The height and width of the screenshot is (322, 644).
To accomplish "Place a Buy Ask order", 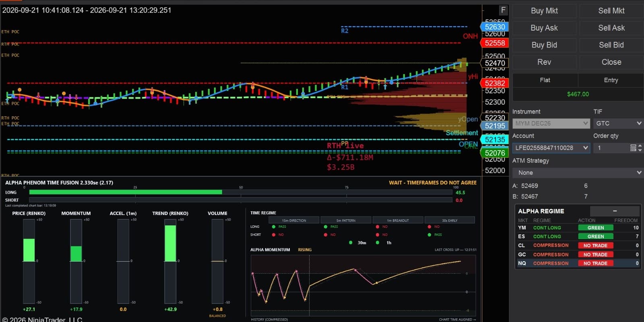I will (x=544, y=28).
